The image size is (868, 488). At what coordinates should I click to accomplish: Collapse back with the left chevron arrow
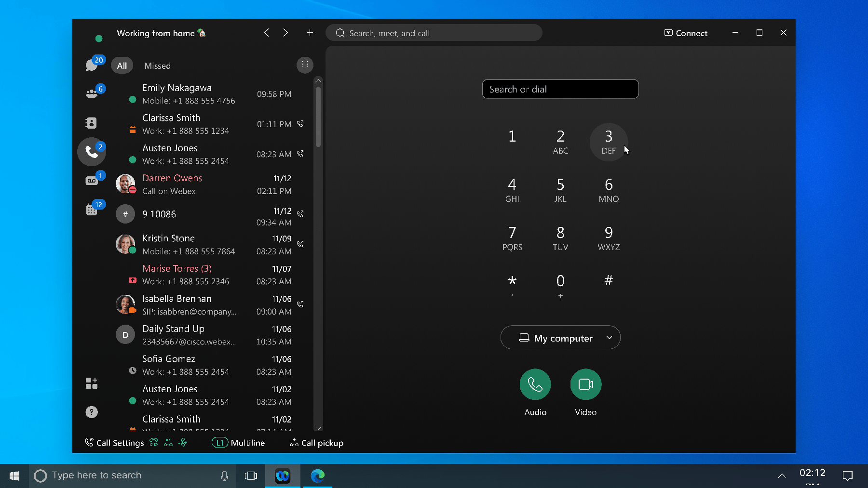tap(266, 33)
